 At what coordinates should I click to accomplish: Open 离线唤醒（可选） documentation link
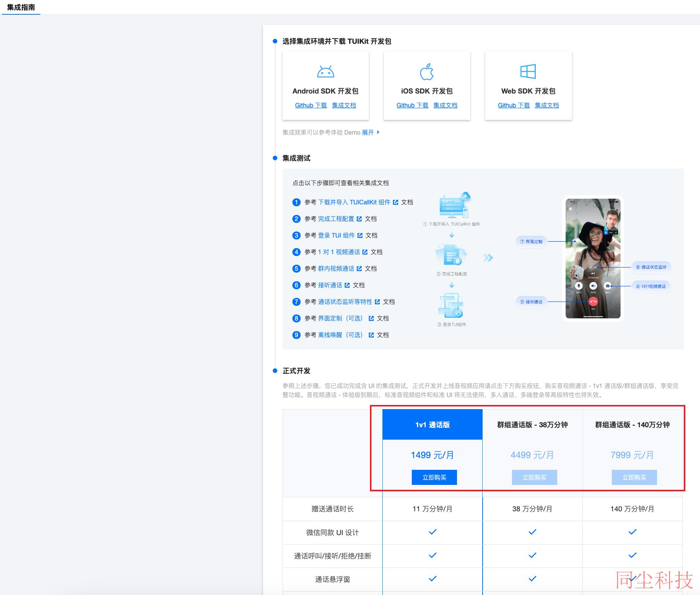(341, 335)
